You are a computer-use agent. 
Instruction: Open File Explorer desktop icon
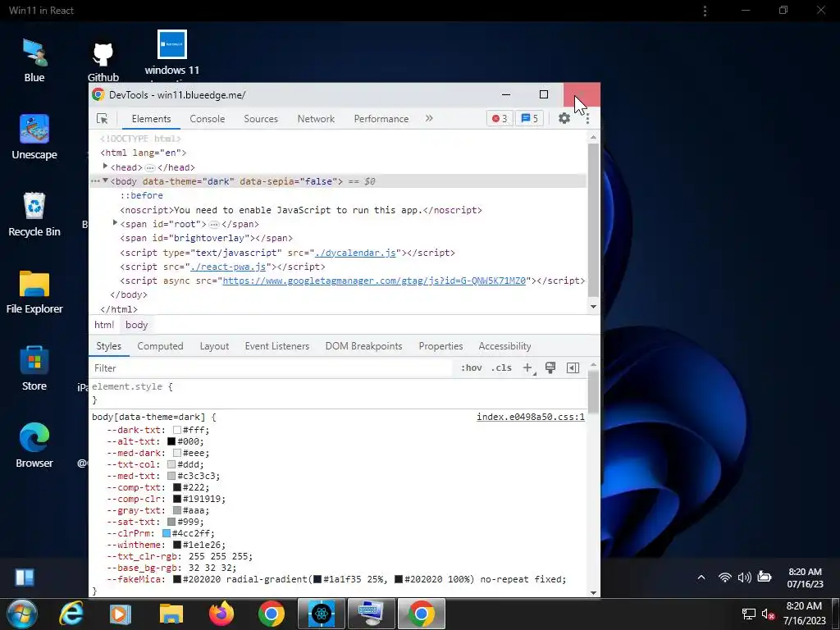[x=34, y=292]
